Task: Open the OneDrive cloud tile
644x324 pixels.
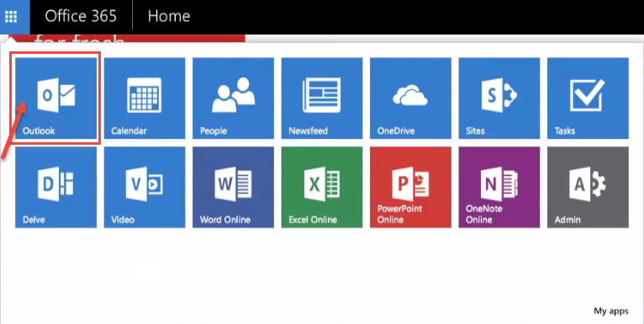Action: pos(411,98)
